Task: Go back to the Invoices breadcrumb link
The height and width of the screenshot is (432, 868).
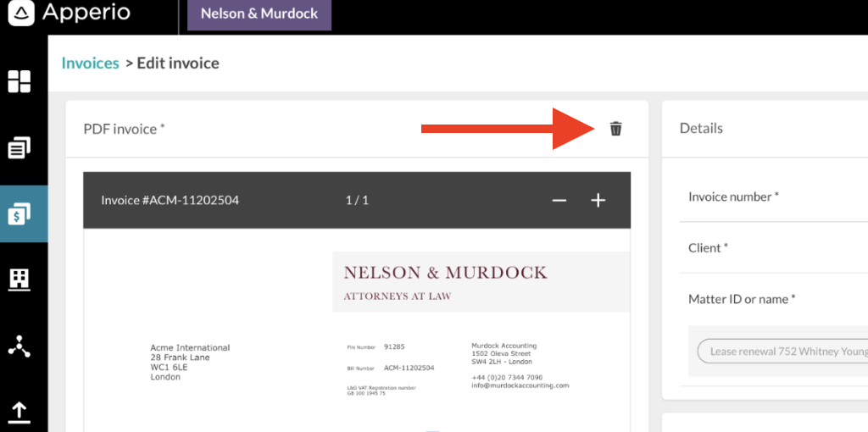Action: click(90, 63)
